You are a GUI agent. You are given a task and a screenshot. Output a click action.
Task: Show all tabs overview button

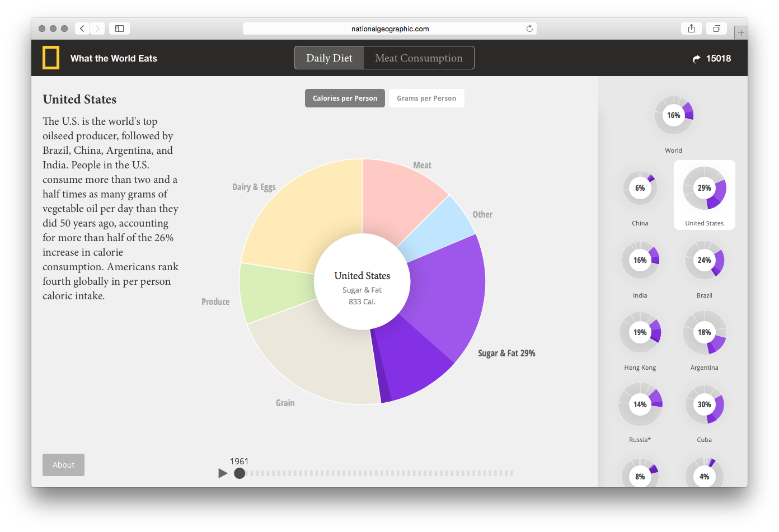coord(716,29)
